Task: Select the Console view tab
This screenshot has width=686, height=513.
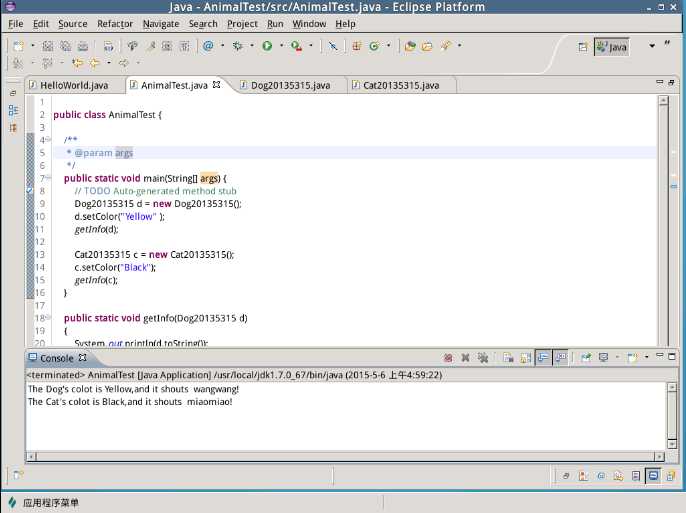Action: [57, 358]
